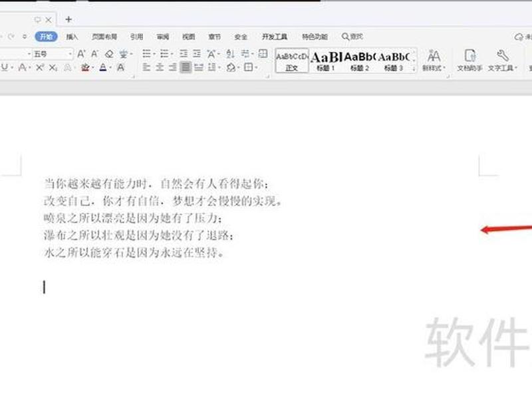Image resolution: width=532 pixels, height=399 pixels.
Task: Toggle distributed alignment
Action: click(x=199, y=67)
